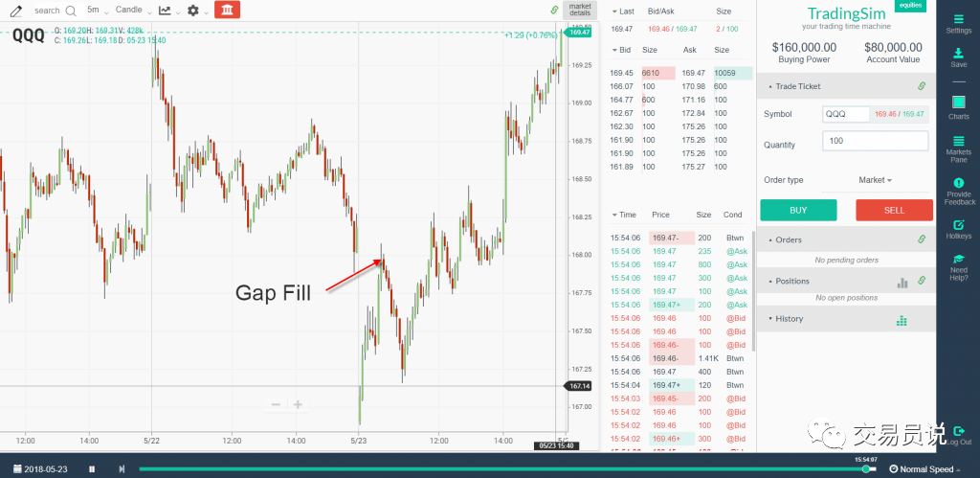Open market details panel
This screenshot has height=478, width=980.
coord(579,10)
